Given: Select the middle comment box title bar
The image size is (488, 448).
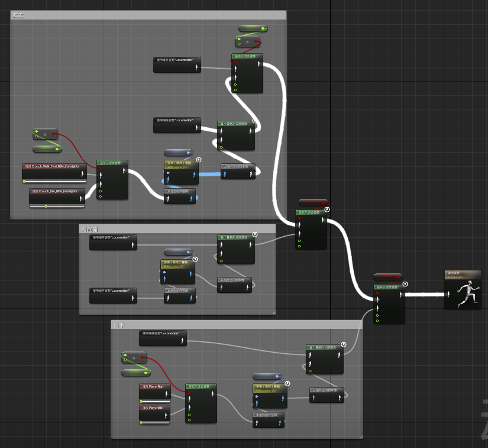Looking at the screenshot, I should (177, 228).
